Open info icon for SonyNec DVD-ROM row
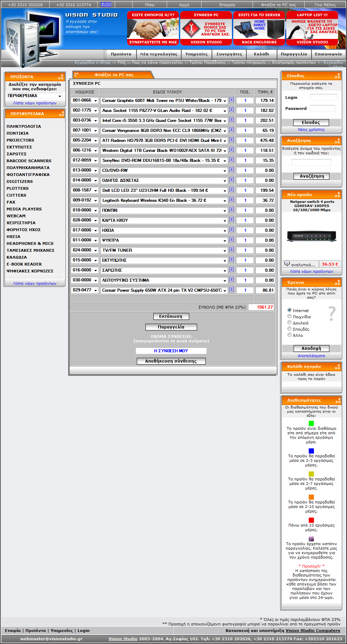The image size is (347, 644). (x=231, y=159)
